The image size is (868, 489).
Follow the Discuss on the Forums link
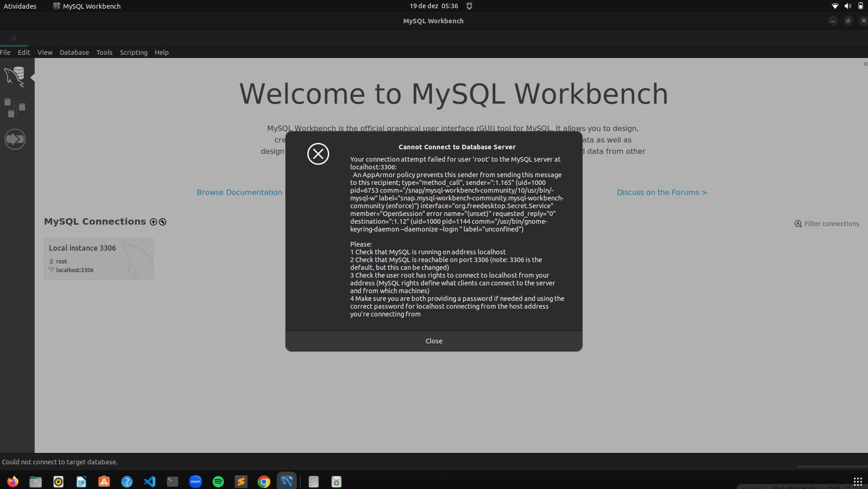coord(662,193)
